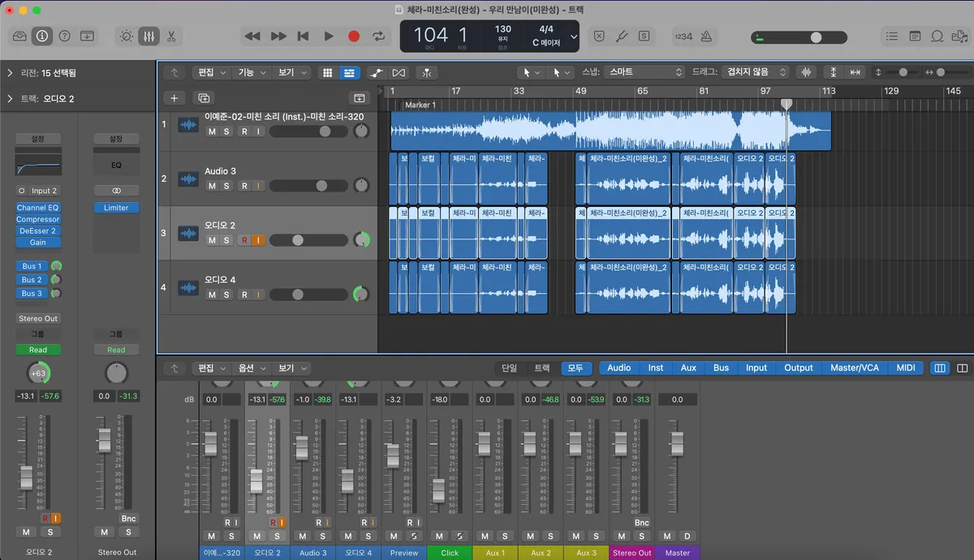974x560 pixels.
Task: Open the Library panel icon
Action: (x=19, y=36)
